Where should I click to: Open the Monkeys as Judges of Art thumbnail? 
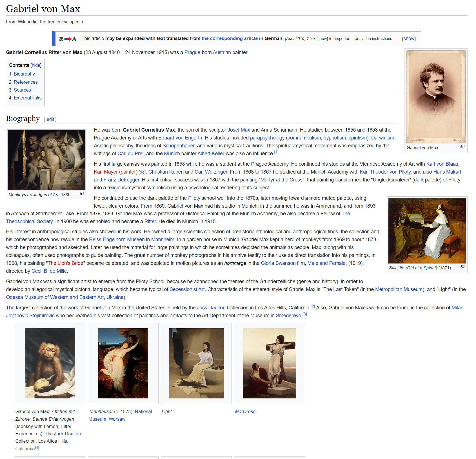pos(46,160)
